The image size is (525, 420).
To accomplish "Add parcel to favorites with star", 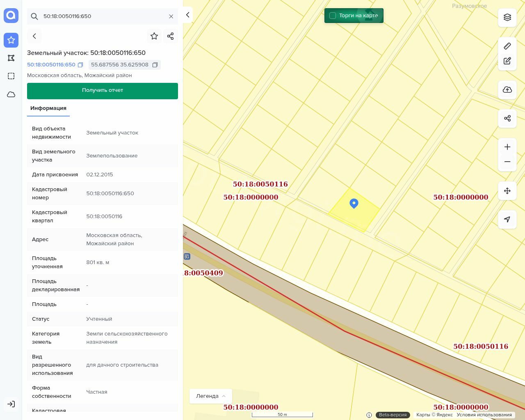I will [x=154, y=36].
